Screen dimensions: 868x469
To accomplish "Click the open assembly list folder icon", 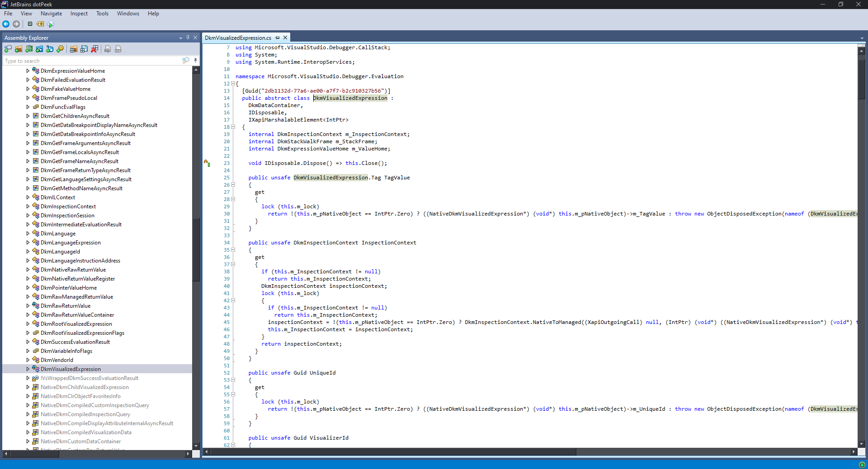I will point(74,49).
